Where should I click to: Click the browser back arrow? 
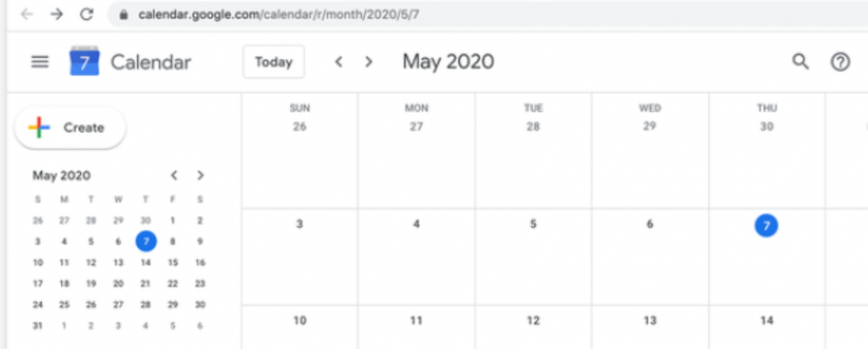tap(27, 14)
